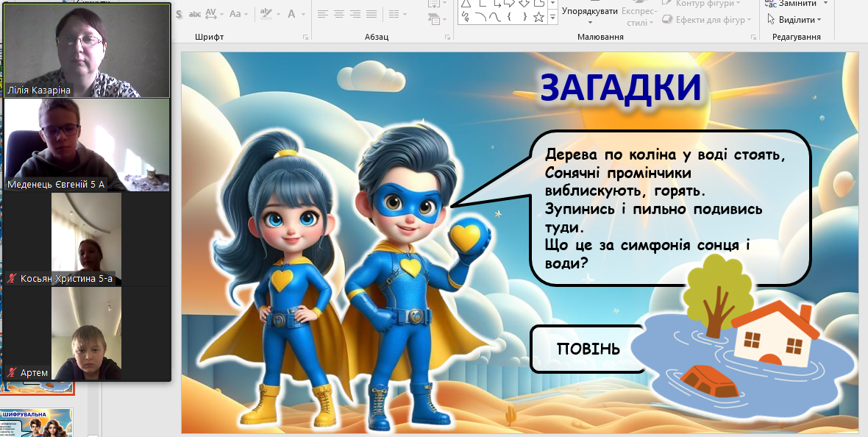Image resolution: width=868 pixels, height=437 pixels.
Task: Select the five-point star shape
Action: coord(538,17)
